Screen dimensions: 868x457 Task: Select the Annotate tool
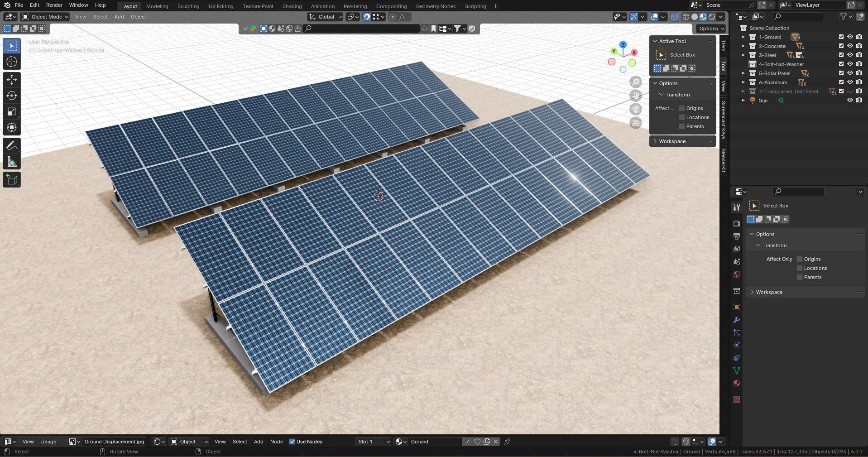[x=12, y=146]
